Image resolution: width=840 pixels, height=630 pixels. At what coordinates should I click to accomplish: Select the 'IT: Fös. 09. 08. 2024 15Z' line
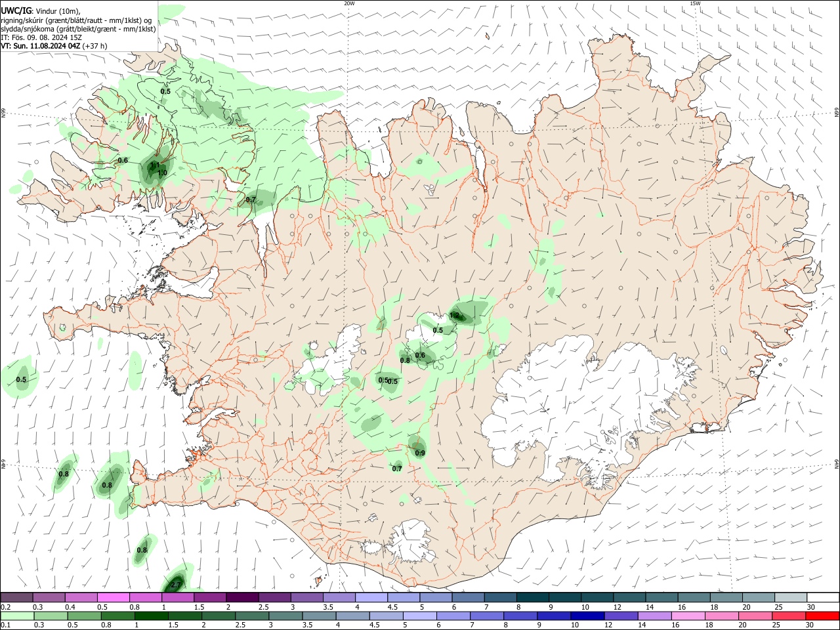point(41,37)
